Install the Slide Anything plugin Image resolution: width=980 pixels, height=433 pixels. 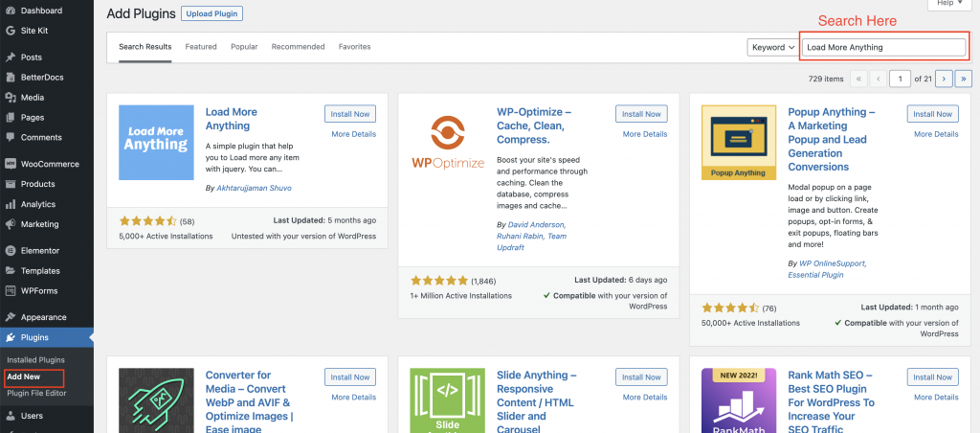(x=641, y=377)
